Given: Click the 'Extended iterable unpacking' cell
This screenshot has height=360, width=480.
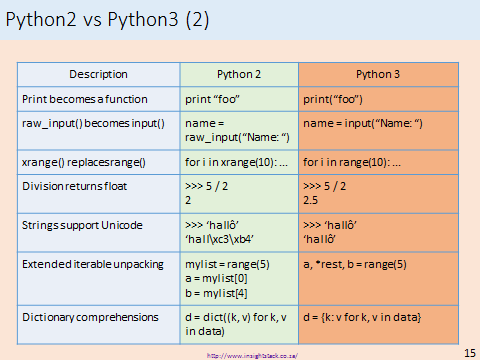Looking at the screenshot, I should [x=99, y=279].
